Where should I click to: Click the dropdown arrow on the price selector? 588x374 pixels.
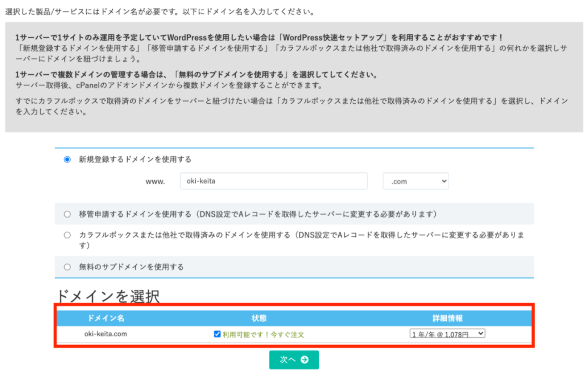click(x=481, y=333)
